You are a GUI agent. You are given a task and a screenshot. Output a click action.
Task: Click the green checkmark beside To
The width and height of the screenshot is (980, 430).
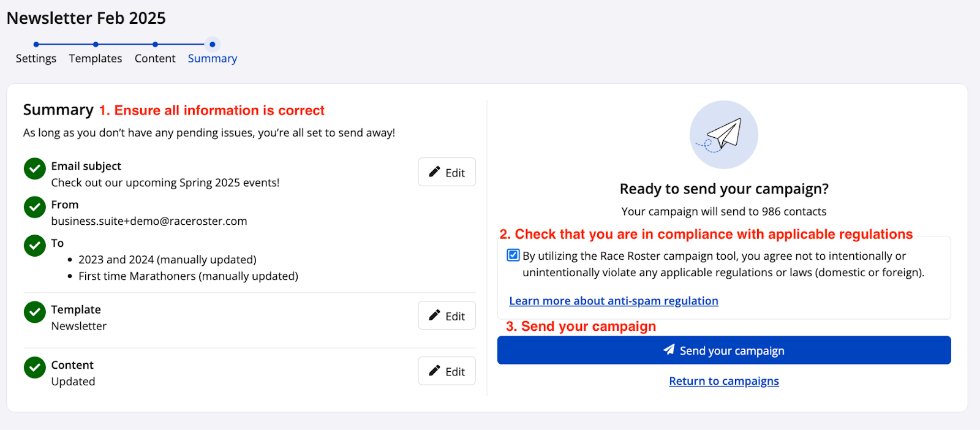35,246
